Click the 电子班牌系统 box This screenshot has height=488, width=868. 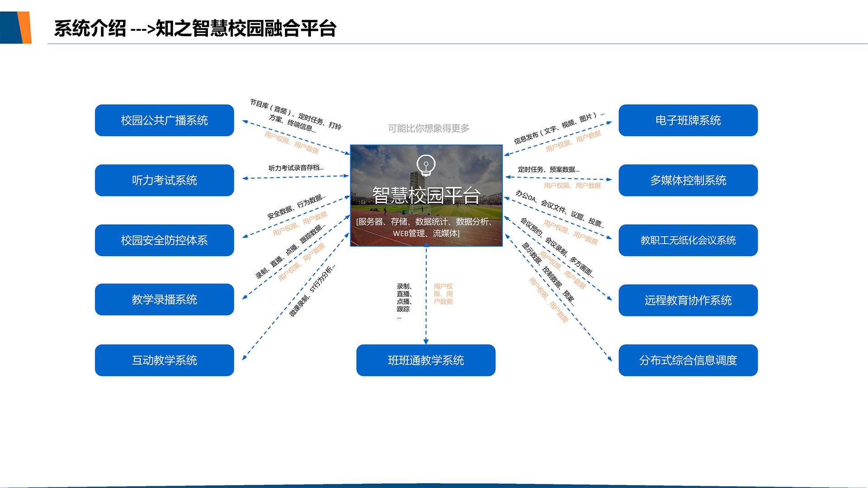[688, 120]
